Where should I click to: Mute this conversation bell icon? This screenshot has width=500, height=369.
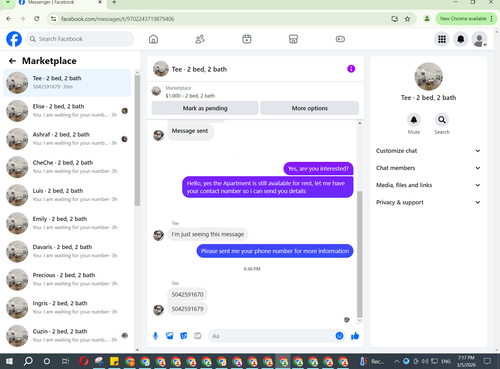coord(414,120)
